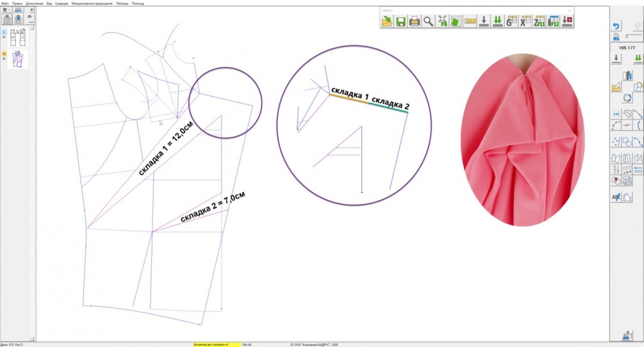Open the Межразмерные приращения menu
644x347 pixels.
(92, 3)
